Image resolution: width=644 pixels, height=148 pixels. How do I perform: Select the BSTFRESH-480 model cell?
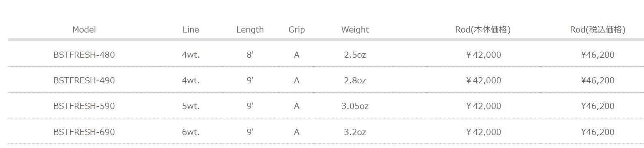pos(84,55)
